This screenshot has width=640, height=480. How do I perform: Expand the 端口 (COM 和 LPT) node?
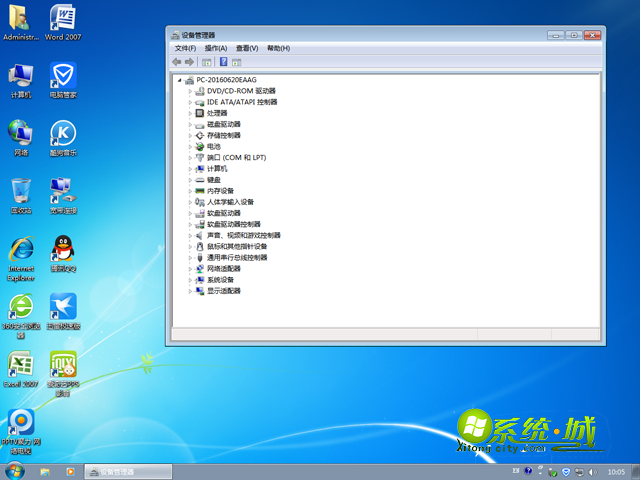pyautogui.click(x=190, y=158)
